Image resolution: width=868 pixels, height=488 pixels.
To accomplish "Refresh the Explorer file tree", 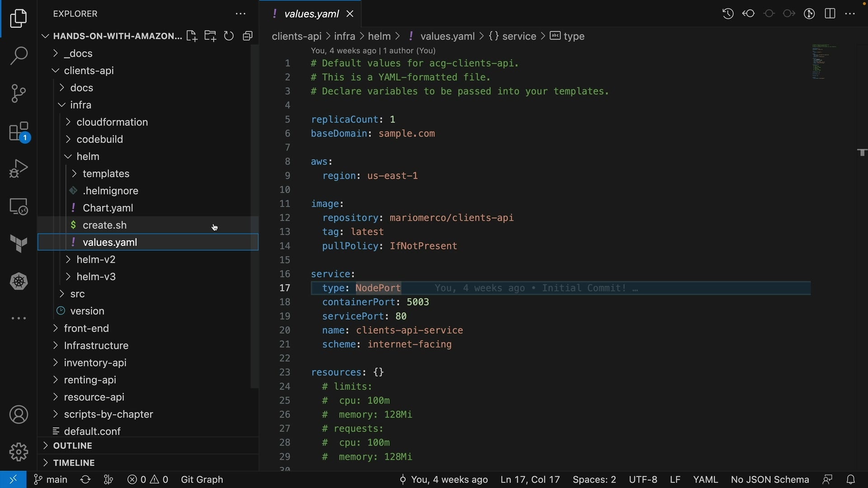I will (229, 36).
